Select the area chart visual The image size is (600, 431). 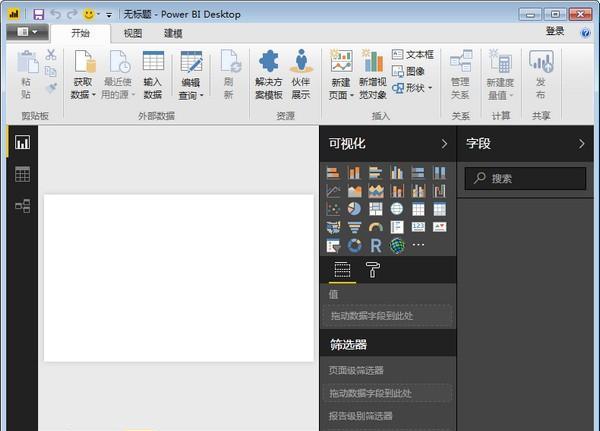pos(354,191)
